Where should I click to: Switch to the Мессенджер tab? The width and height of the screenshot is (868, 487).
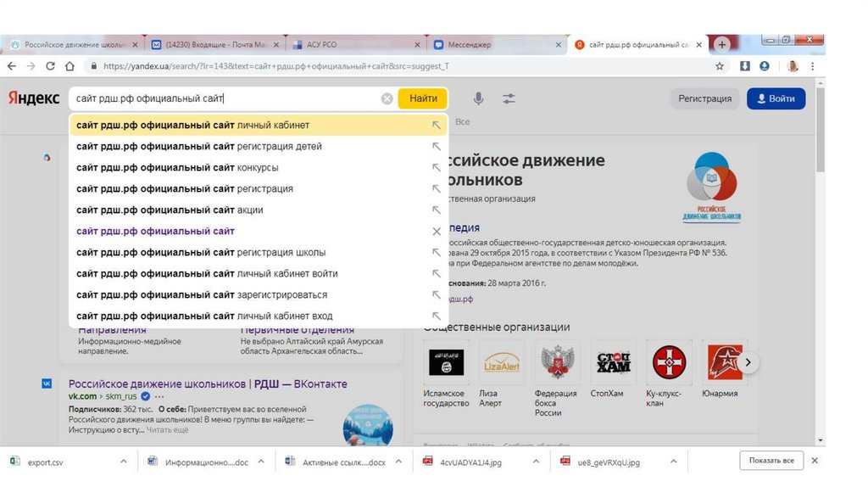490,45
